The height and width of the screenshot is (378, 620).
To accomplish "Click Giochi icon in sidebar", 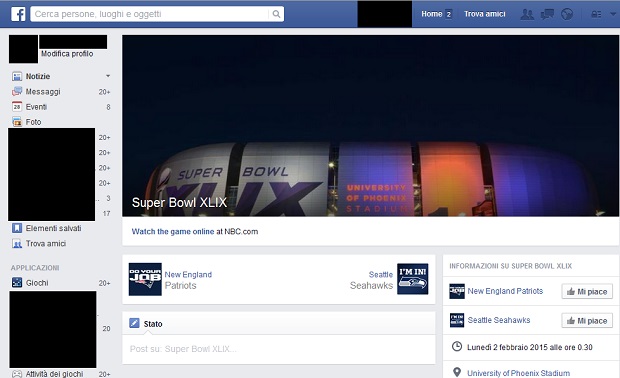I will coord(17,283).
